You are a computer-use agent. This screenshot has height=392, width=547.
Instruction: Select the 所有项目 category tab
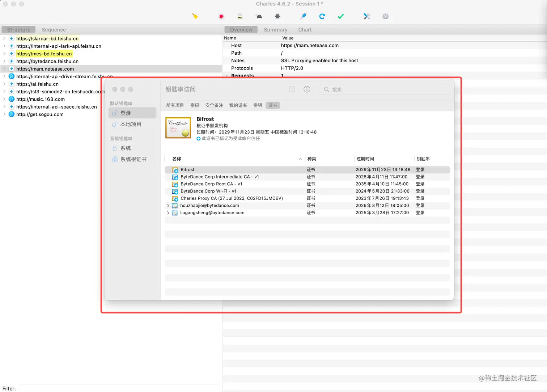click(x=175, y=105)
